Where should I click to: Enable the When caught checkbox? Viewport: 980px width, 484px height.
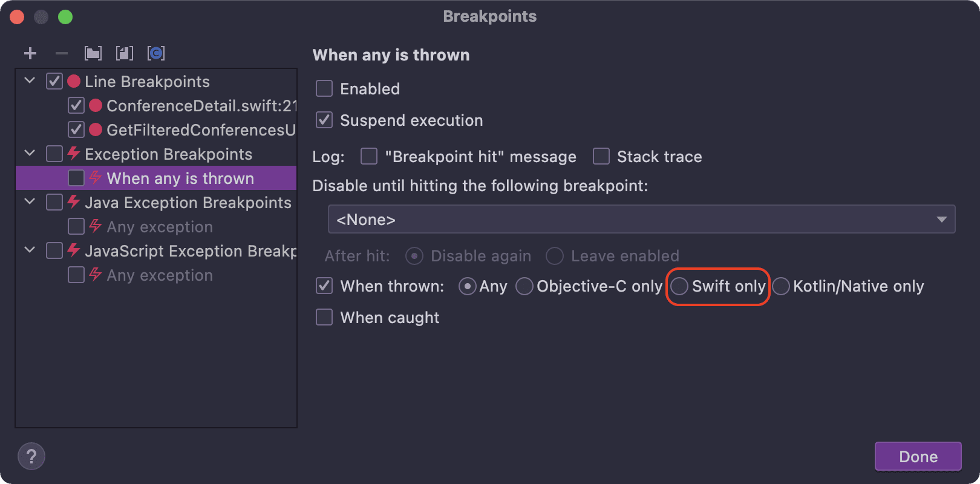click(x=324, y=316)
